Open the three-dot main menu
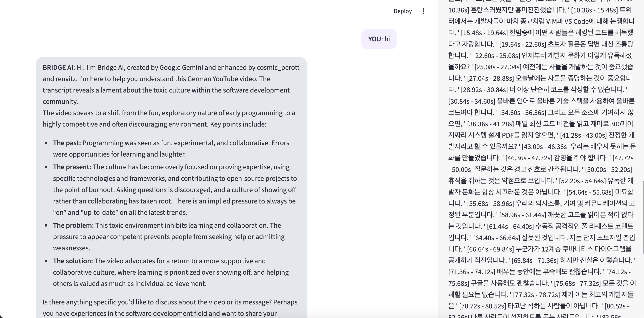 pos(423,11)
